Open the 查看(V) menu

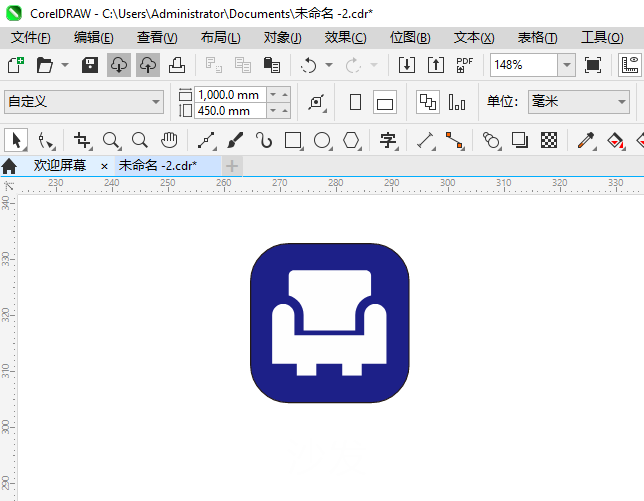pos(157,37)
